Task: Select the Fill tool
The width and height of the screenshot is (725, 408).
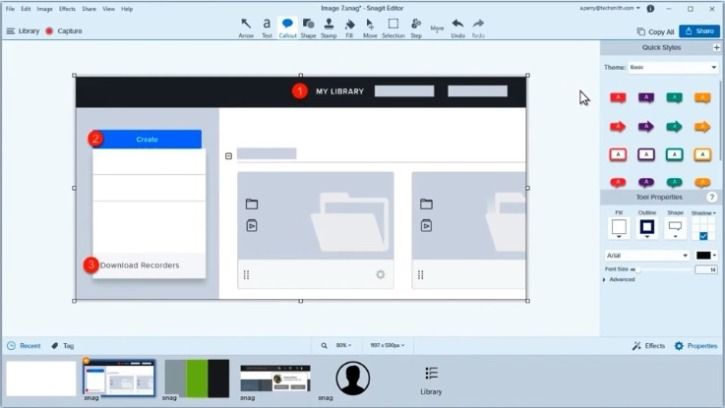Action: [350, 28]
